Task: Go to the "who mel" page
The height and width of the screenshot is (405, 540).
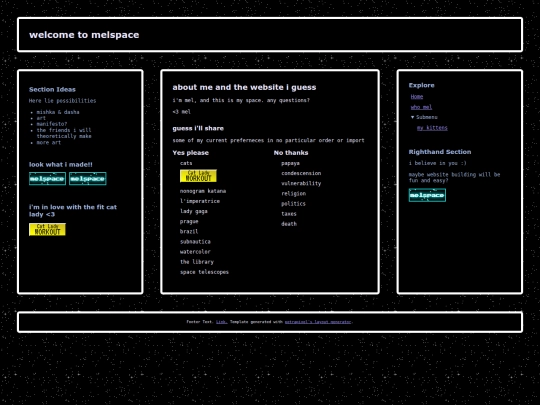Action: point(421,107)
